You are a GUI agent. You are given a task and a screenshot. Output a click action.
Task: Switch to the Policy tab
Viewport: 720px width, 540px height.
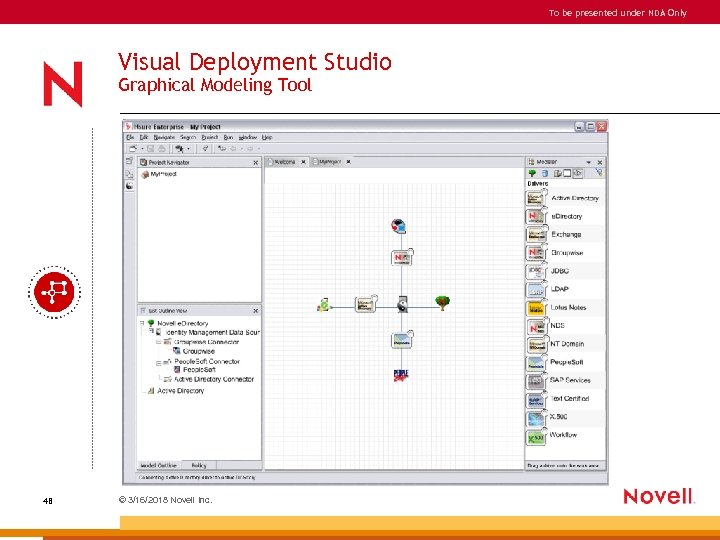pos(199,465)
